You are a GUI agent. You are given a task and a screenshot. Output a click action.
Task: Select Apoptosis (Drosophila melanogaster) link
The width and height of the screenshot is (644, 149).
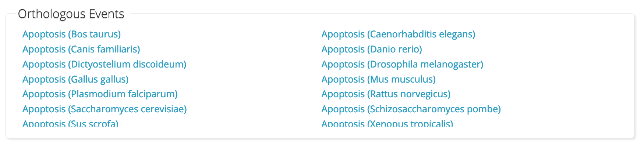click(402, 64)
